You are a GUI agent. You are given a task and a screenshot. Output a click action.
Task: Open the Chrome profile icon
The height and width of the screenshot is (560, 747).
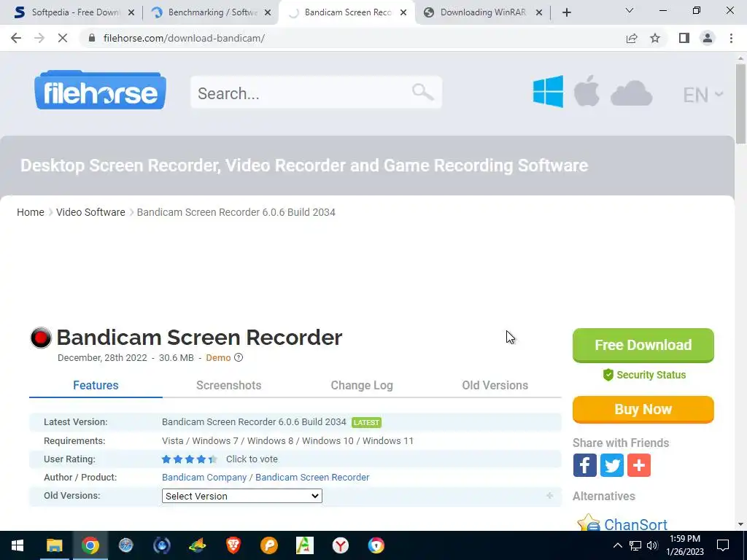tap(708, 38)
